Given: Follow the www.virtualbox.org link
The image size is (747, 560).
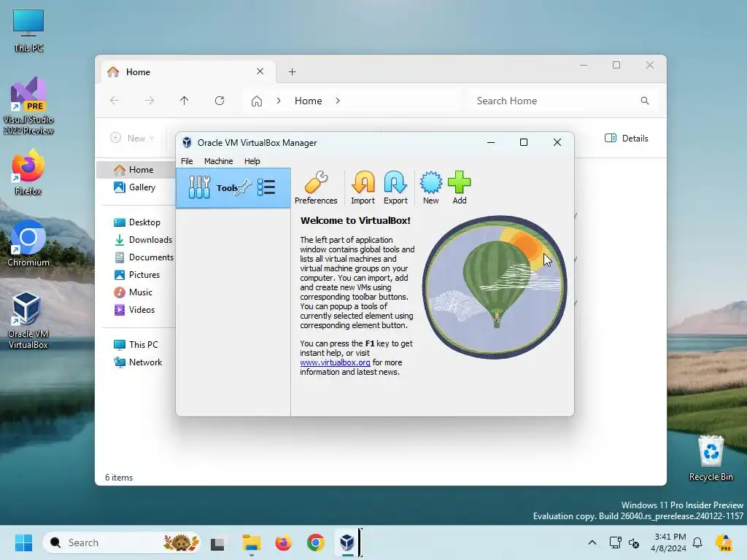Looking at the screenshot, I should click(x=335, y=362).
